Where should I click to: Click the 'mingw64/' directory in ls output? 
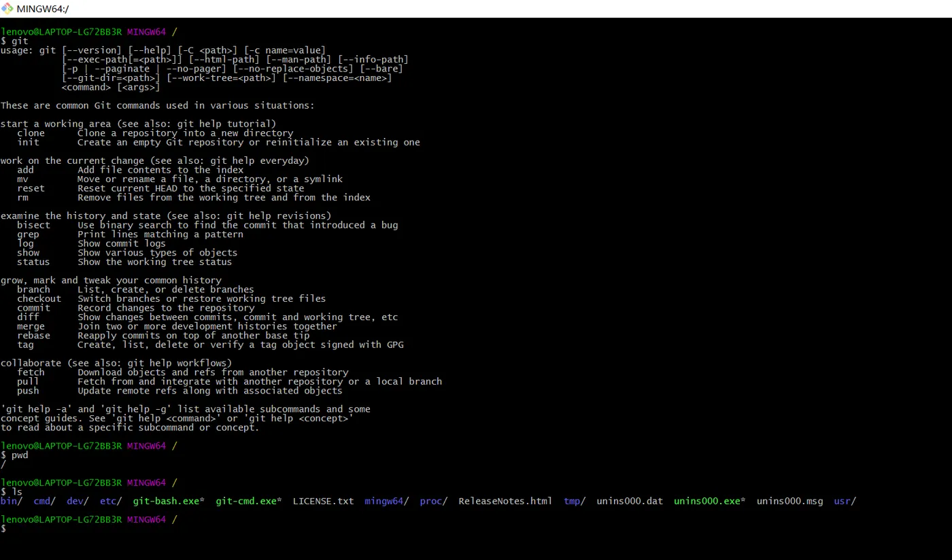tap(387, 501)
